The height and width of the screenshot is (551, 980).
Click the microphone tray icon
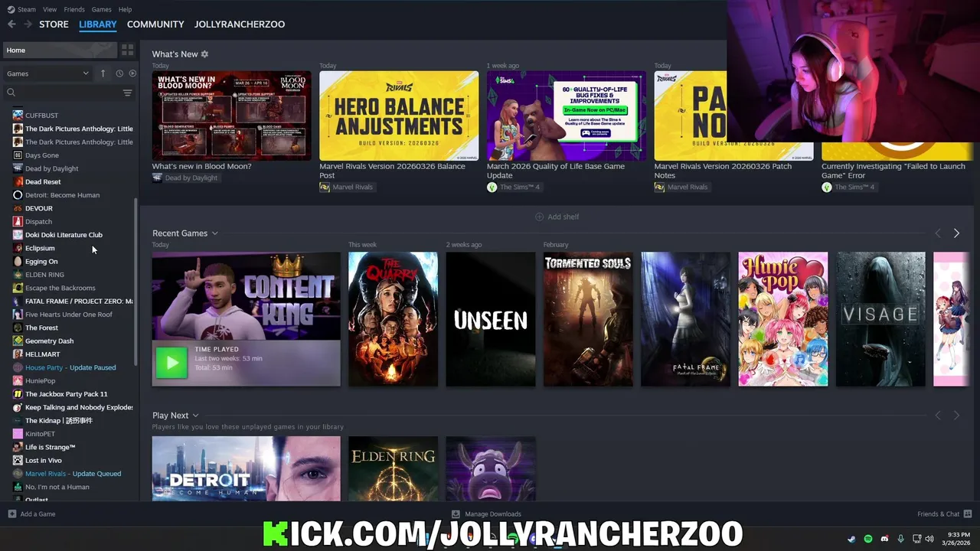pyautogui.click(x=901, y=539)
